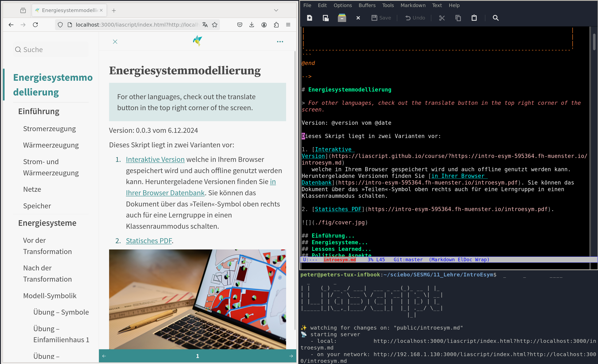Click the Firefox back arrow
The height and width of the screenshot is (364, 598).
click(x=11, y=25)
